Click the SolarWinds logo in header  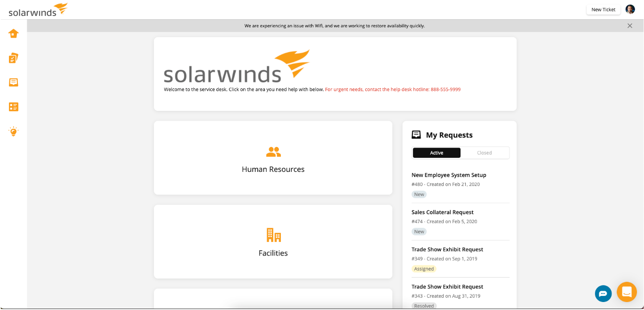pyautogui.click(x=38, y=10)
